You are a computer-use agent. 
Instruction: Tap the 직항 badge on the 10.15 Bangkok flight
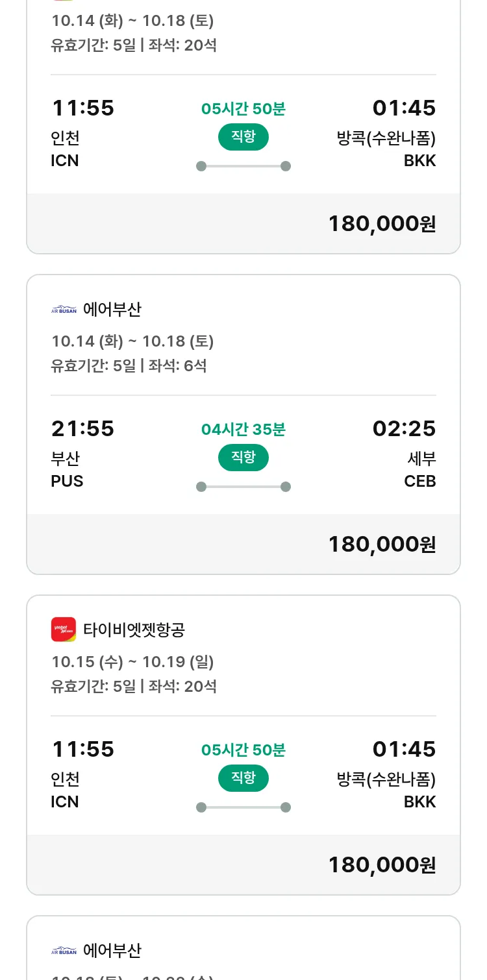point(243,778)
